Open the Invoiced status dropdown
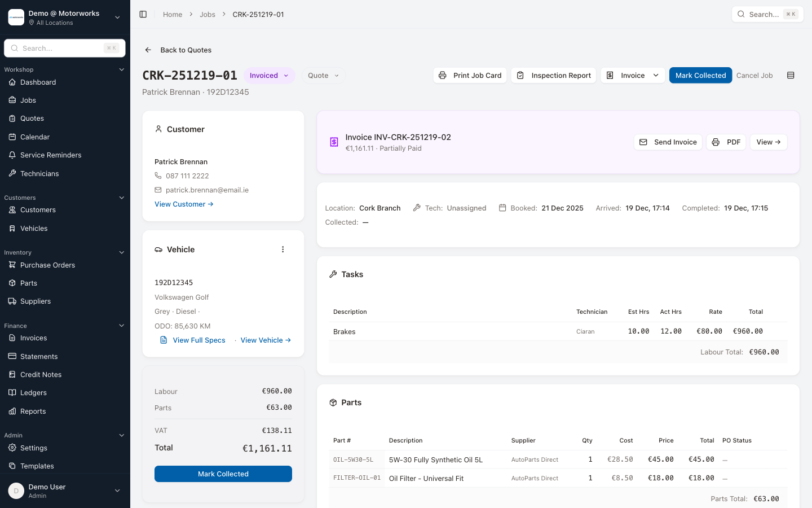The width and height of the screenshot is (812, 508). coord(269,76)
